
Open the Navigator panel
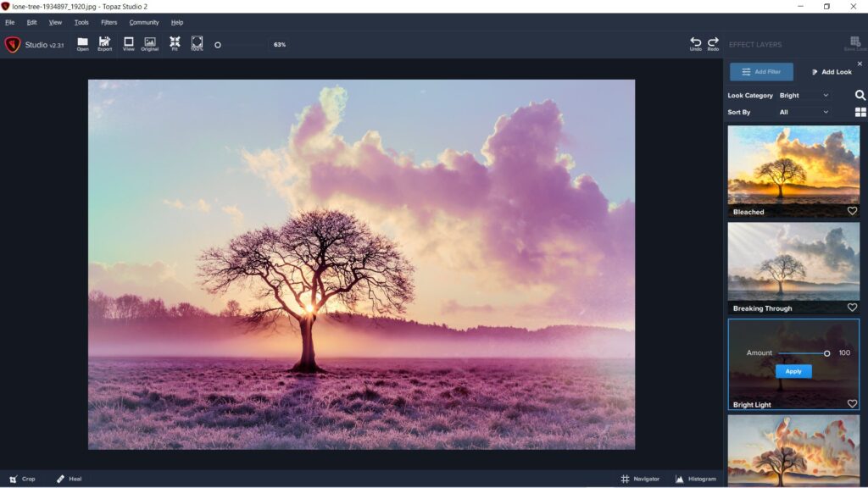[640, 479]
